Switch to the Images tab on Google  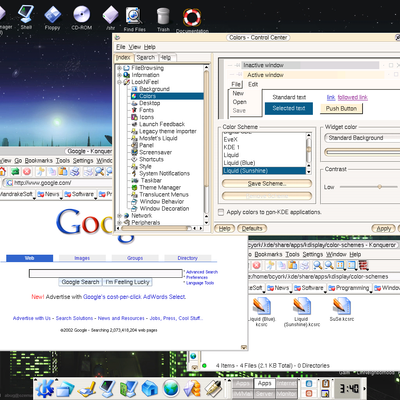coord(82,258)
